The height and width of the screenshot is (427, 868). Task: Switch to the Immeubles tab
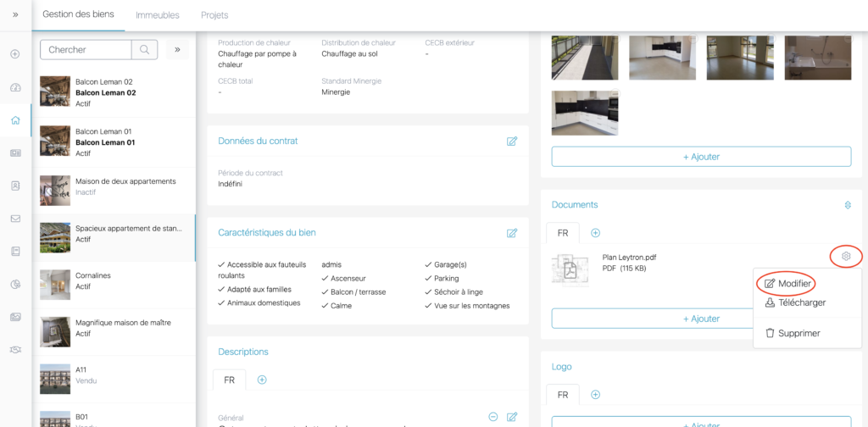[158, 15]
